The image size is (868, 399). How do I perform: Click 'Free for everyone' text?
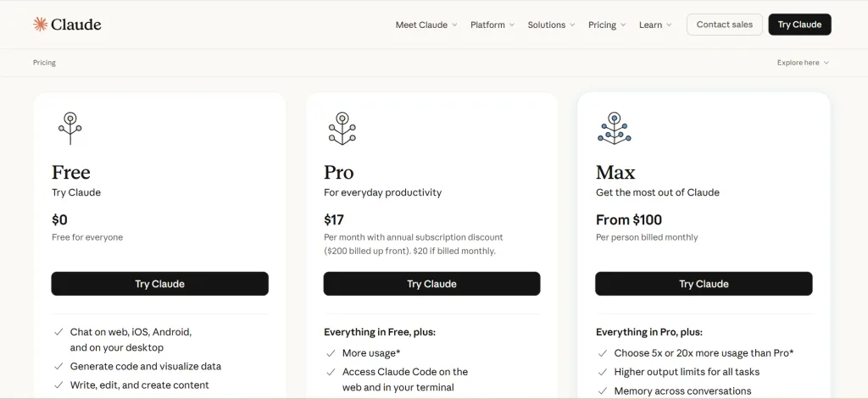87,237
